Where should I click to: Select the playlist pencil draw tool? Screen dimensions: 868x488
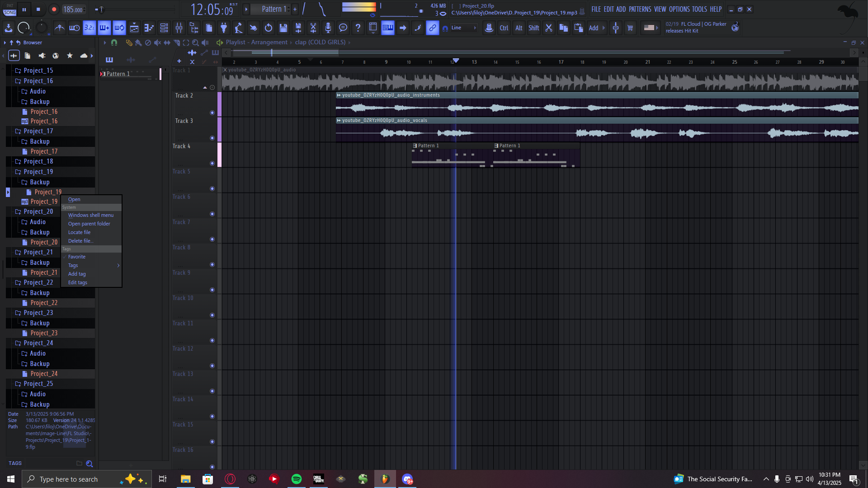(x=129, y=42)
